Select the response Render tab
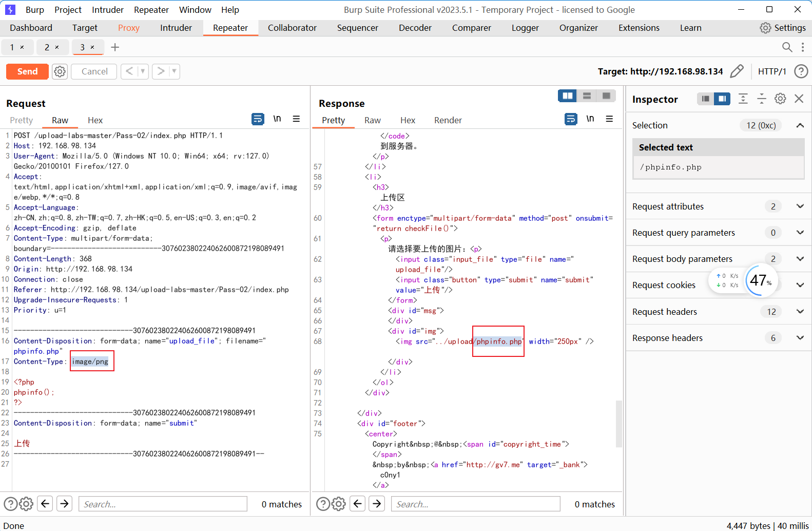Screen dimensions: 812x531 [448, 120]
